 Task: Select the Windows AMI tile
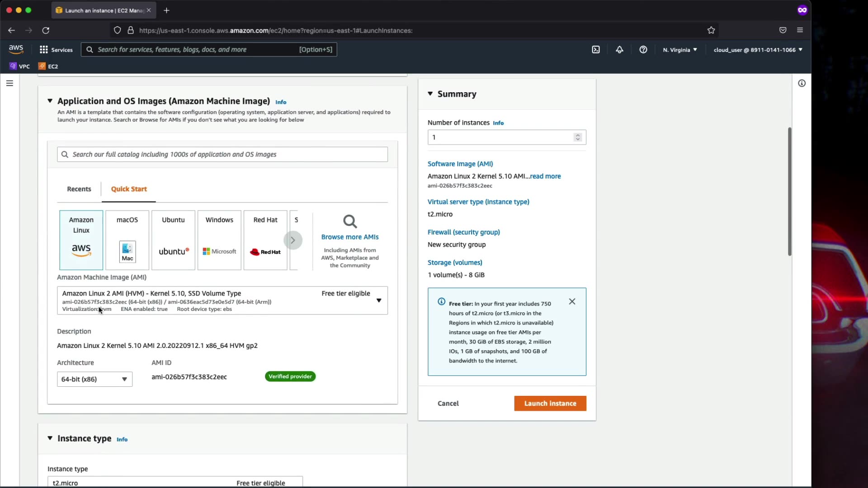click(x=219, y=240)
